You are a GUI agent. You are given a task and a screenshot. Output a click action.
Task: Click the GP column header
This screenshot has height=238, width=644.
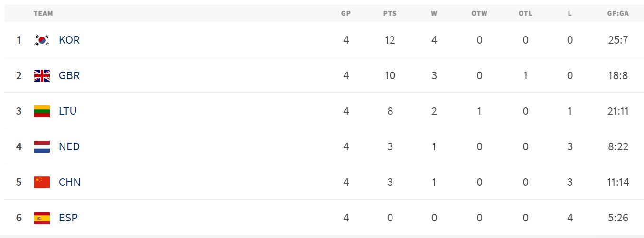pyautogui.click(x=346, y=13)
